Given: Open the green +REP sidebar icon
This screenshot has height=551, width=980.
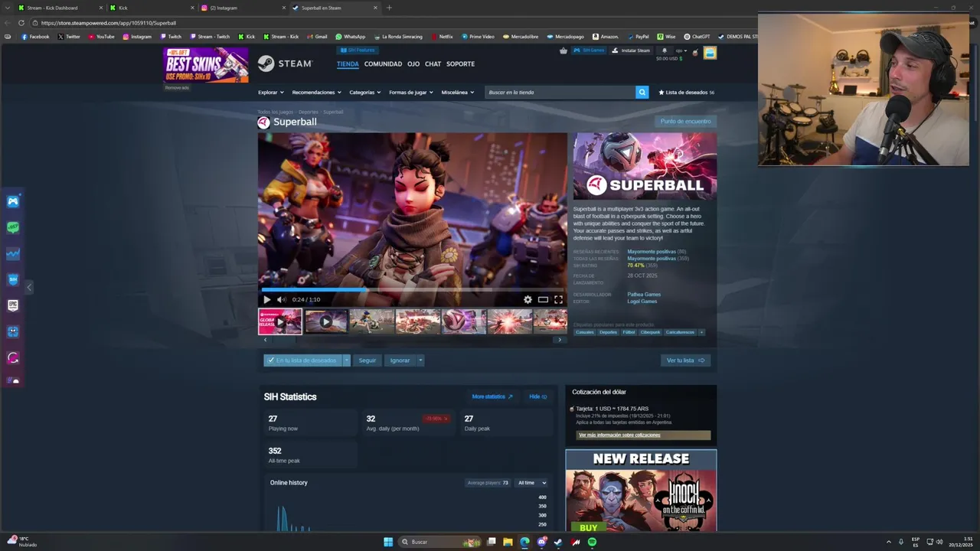Looking at the screenshot, I should (x=13, y=227).
